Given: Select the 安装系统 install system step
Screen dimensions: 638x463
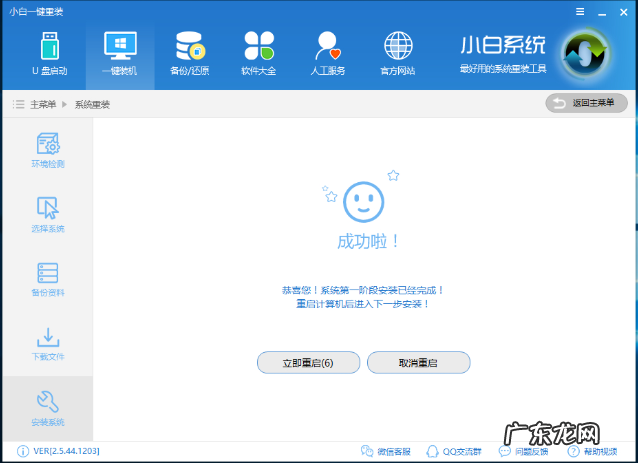Looking at the screenshot, I should click(48, 408).
